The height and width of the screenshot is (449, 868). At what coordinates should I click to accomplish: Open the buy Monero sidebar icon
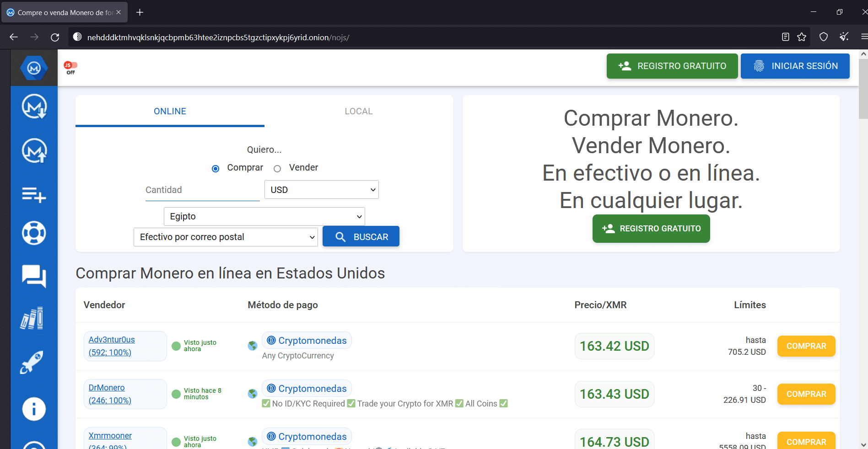click(34, 107)
